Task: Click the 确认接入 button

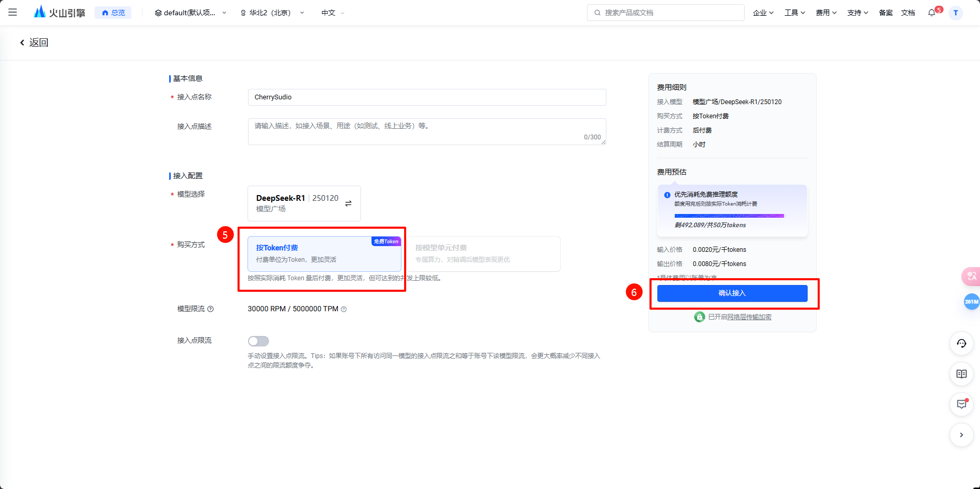Action: [732, 293]
